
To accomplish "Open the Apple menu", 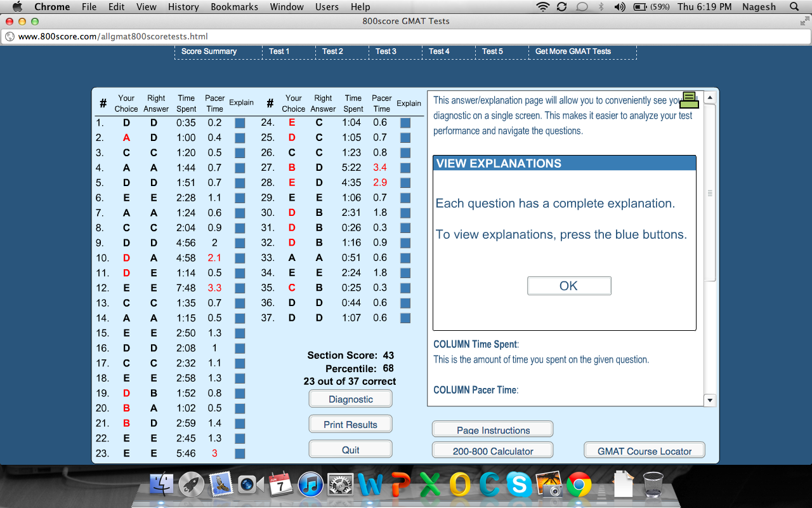I will pos(18,7).
